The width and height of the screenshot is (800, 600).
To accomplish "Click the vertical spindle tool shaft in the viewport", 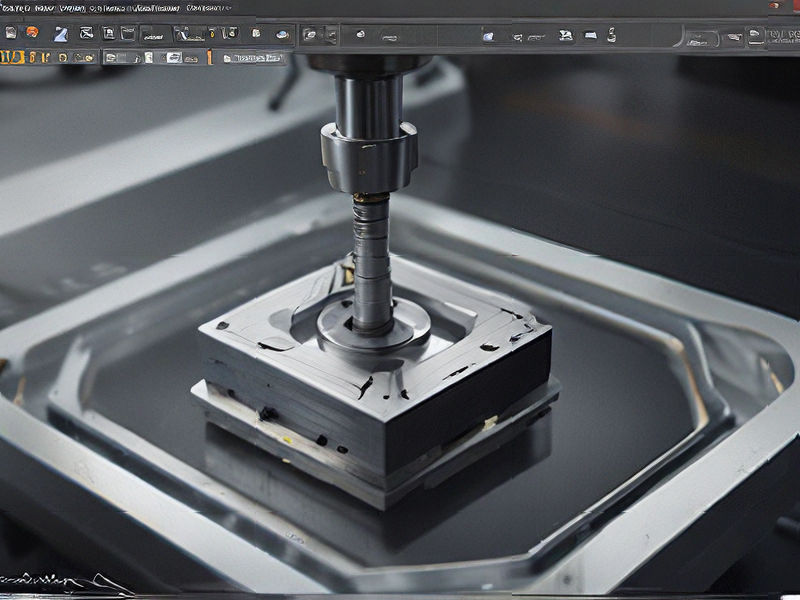I will pyautogui.click(x=371, y=263).
